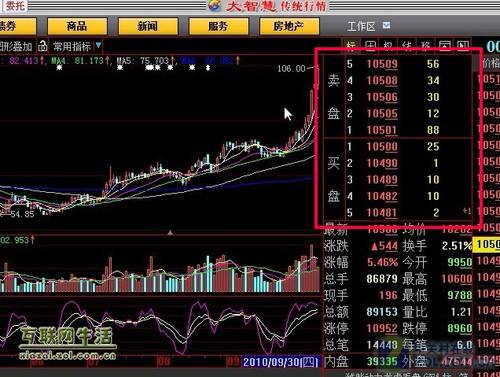Click the 2010/09/30 date marker
Screen dimensions: 500x377
281,362
